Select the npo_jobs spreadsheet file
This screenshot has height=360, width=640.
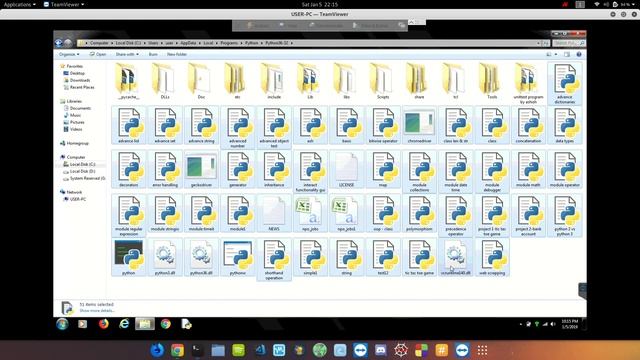(x=310, y=213)
